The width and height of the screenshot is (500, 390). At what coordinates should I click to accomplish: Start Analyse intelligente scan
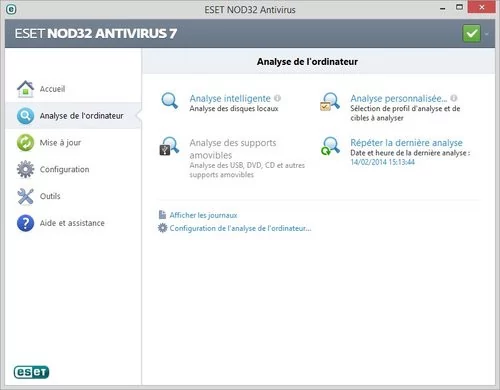(230, 99)
